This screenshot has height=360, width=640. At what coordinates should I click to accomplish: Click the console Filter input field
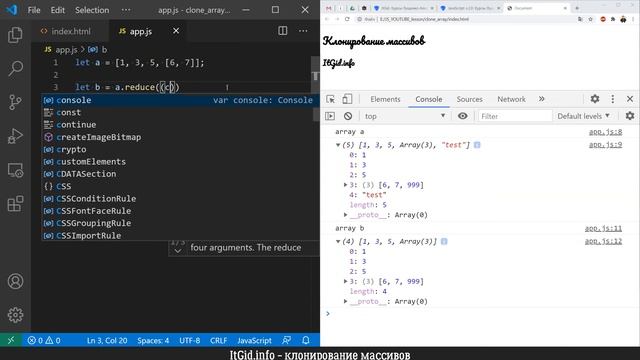tap(515, 116)
